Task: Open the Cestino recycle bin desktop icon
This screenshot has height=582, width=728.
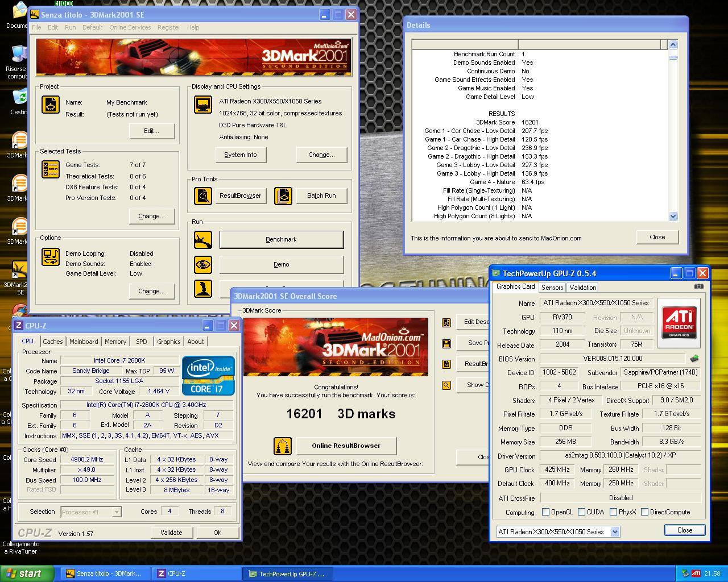Action: 19,101
